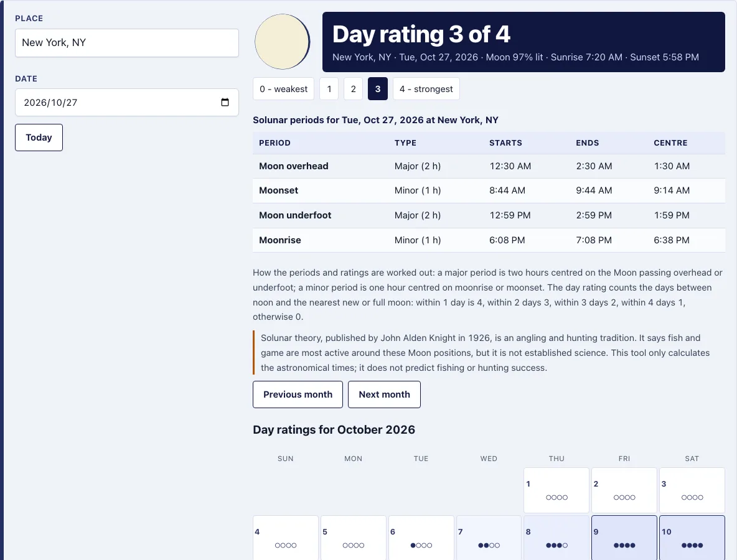Select October 1 in the calendar
This screenshot has width=737, height=560.
point(556,490)
